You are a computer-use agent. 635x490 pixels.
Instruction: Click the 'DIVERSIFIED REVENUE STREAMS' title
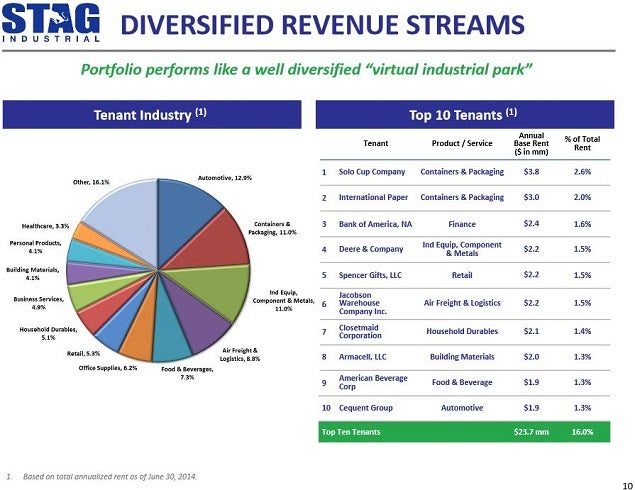click(322, 24)
